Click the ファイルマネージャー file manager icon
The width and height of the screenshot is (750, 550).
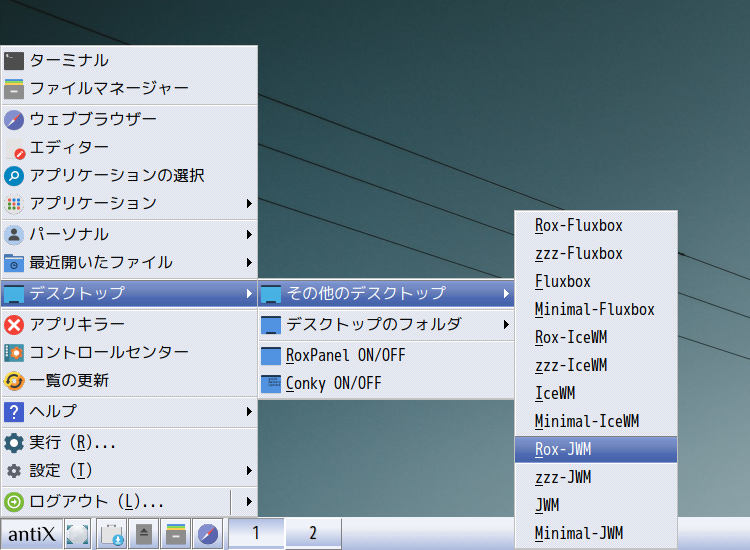point(14,89)
